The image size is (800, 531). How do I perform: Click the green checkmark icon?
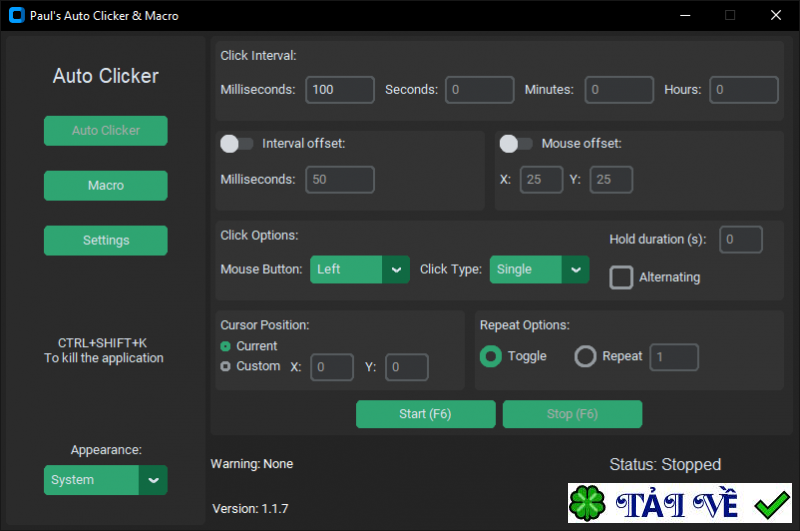(x=771, y=504)
